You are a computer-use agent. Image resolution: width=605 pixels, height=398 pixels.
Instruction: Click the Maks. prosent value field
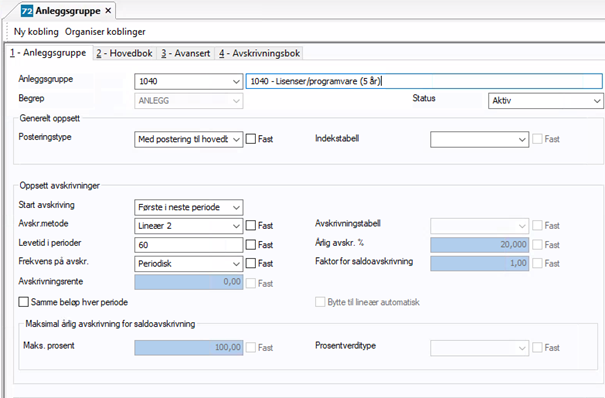[189, 347]
